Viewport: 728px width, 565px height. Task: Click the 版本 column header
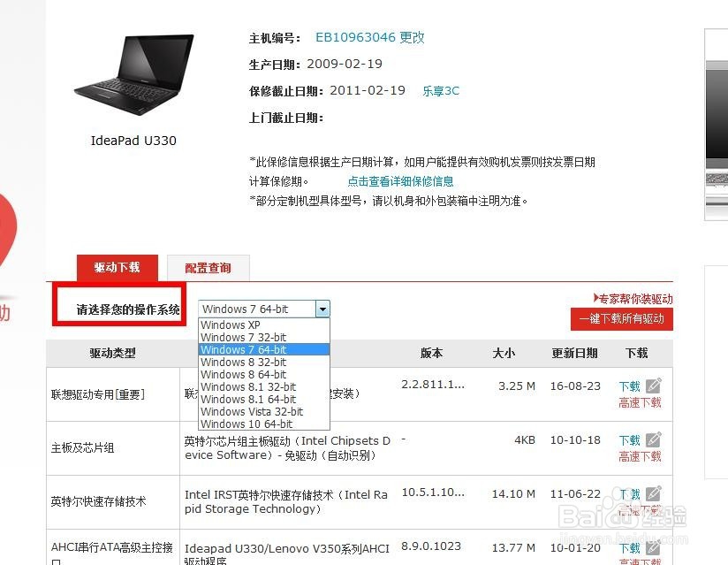pos(432,353)
